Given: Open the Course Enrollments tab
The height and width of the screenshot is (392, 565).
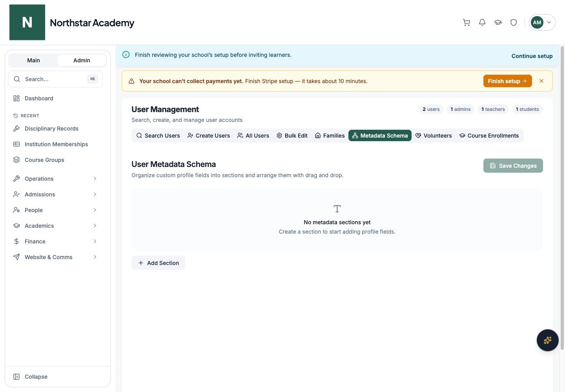Looking at the screenshot, I should (x=489, y=136).
